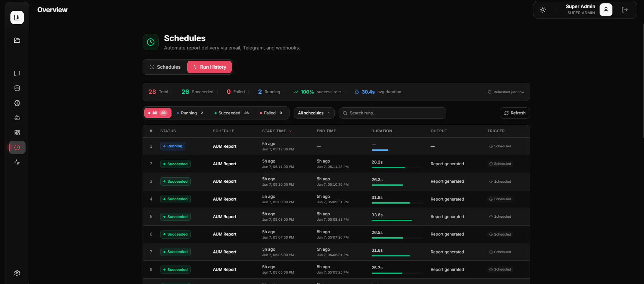Click the 31.8s duration in row 4

click(x=377, y=198)
